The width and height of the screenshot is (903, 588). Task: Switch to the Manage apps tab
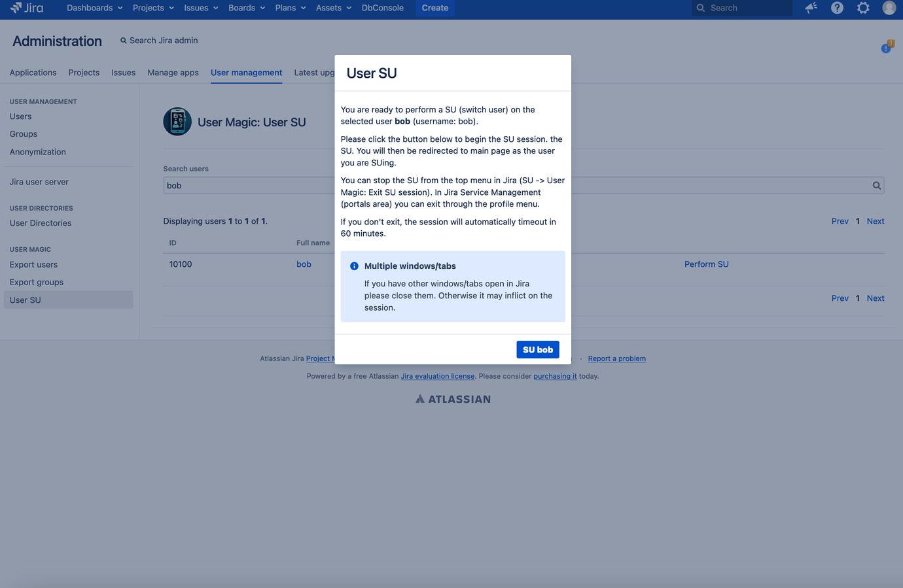173,73
